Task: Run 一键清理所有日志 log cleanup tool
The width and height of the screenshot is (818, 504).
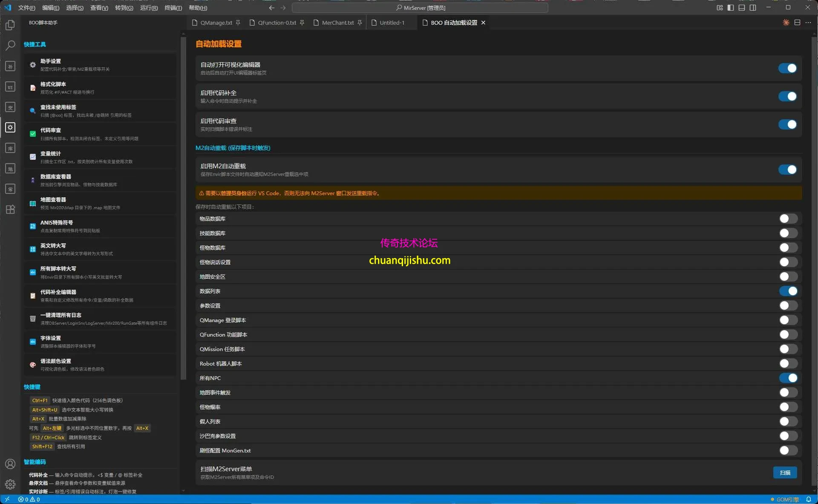Action: tap(100, 319)
